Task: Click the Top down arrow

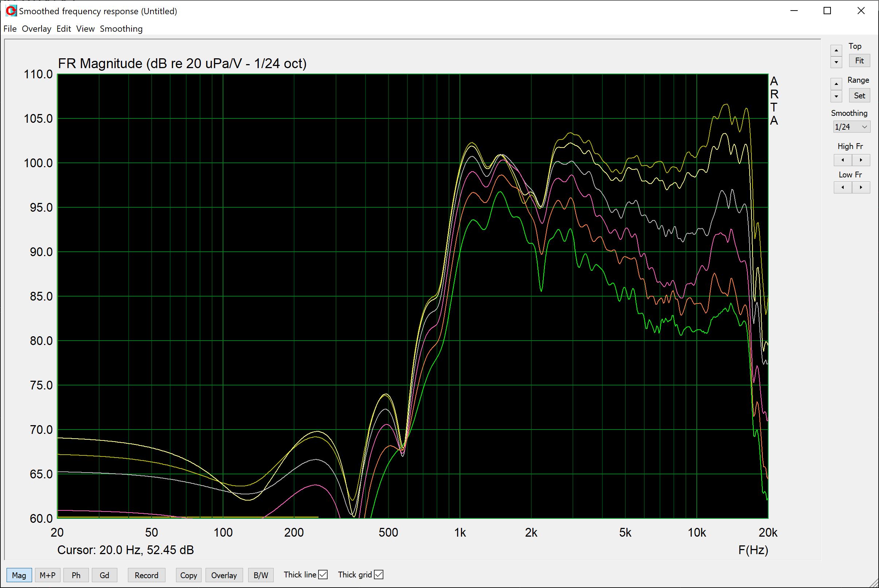Action: pyautogui.click(x=836, y=62)
